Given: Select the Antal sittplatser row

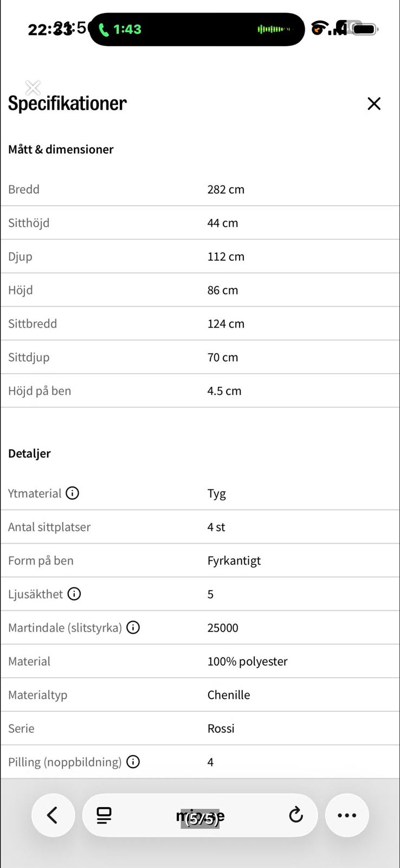Looking at the screenshot, I should coord(200,527).
